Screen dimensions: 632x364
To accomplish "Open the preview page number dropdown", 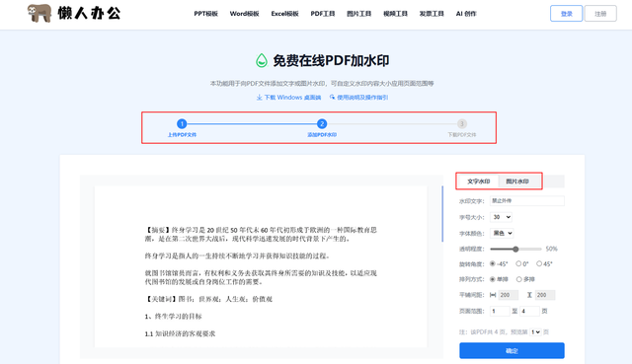I will (x=535, y=332).
